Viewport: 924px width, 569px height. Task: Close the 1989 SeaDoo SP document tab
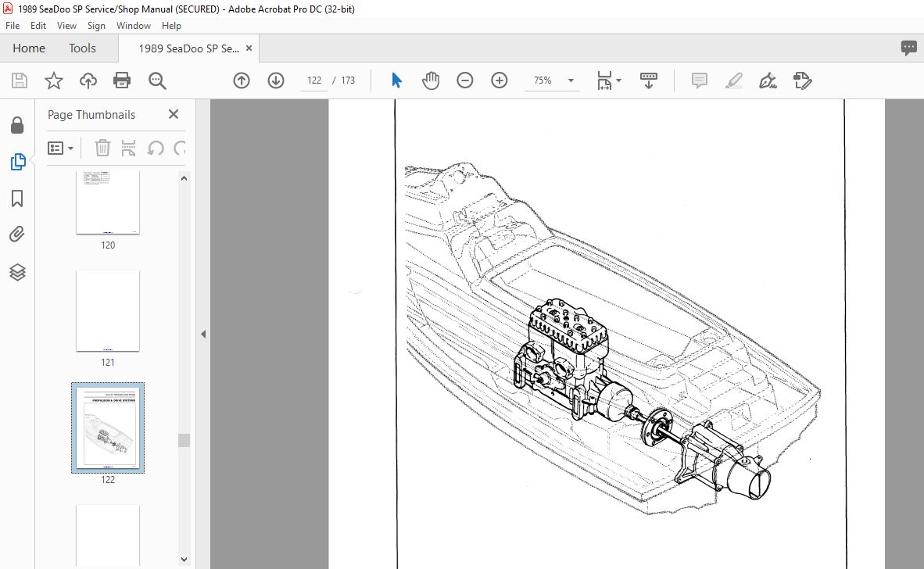click(249, 48)
